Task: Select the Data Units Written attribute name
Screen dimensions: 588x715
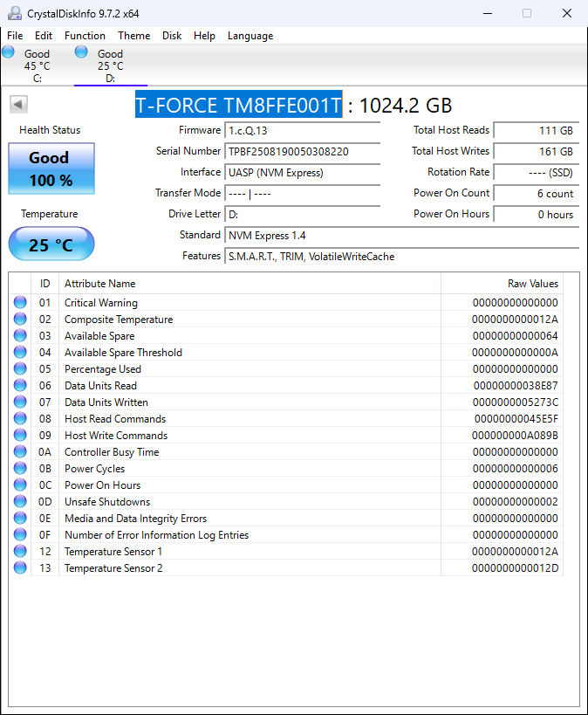Action: [106, 402]
